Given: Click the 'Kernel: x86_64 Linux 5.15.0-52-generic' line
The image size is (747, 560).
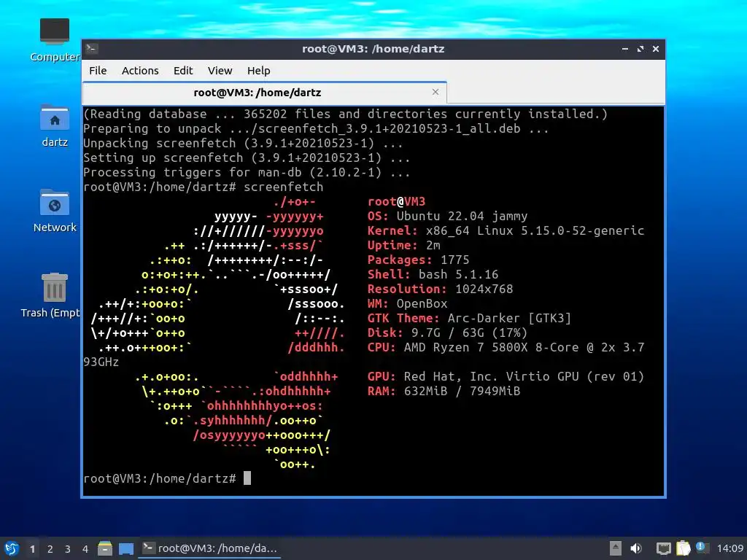Looking at the screenshot, I should [506, 231].
